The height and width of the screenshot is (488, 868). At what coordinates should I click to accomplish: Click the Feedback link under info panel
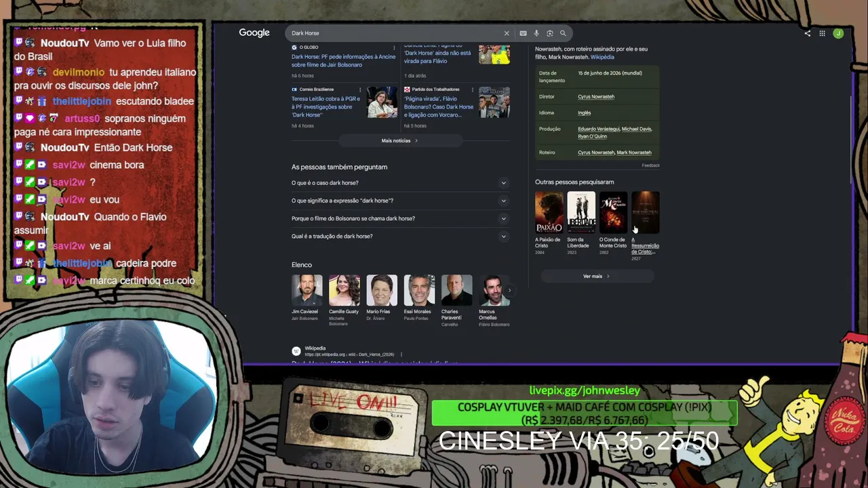[x=651, y=165]
